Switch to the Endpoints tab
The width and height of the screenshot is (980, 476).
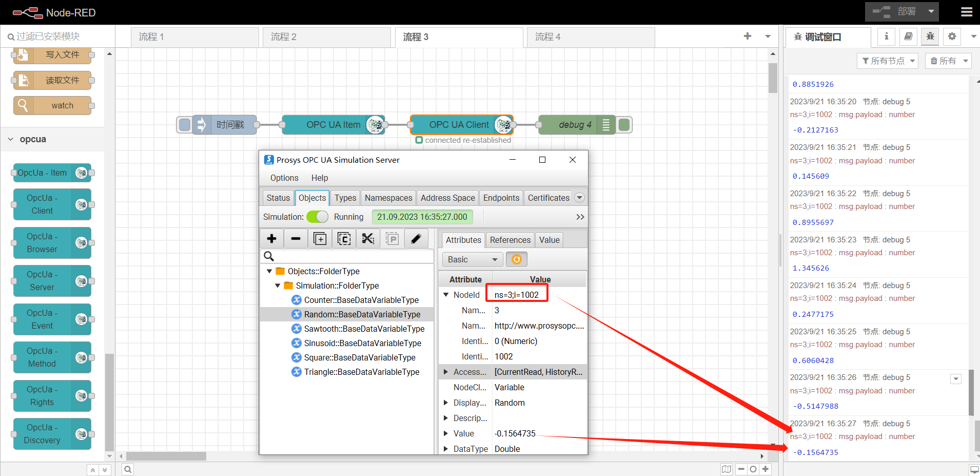tap(501, 198)
